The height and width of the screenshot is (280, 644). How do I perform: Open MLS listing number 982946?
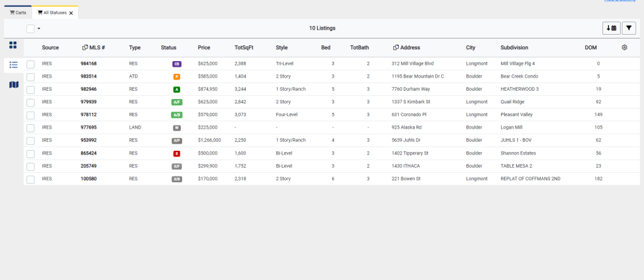pos(88,89)
